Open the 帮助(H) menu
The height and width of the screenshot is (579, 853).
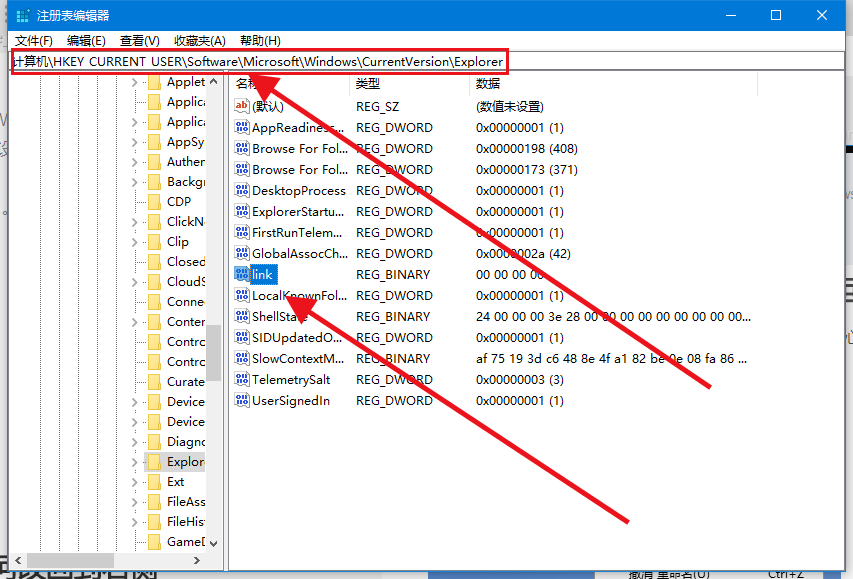click(260, 41)
